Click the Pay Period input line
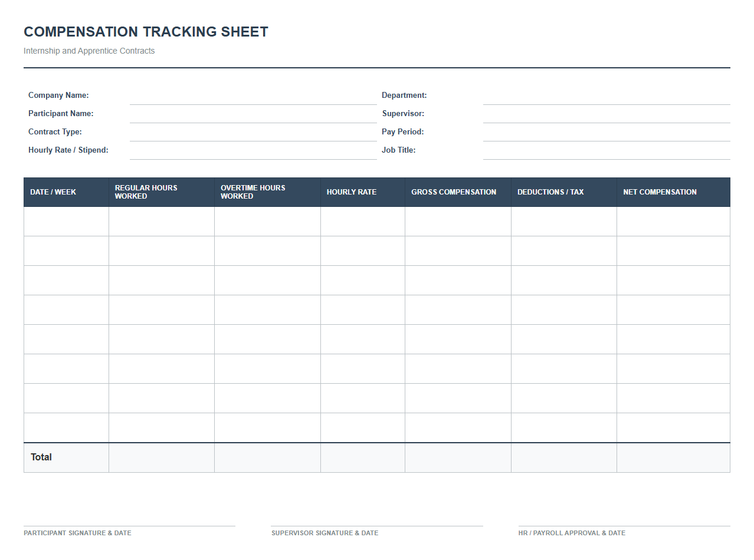This screenshot has height=560, width=754. [x=607, y=132]
